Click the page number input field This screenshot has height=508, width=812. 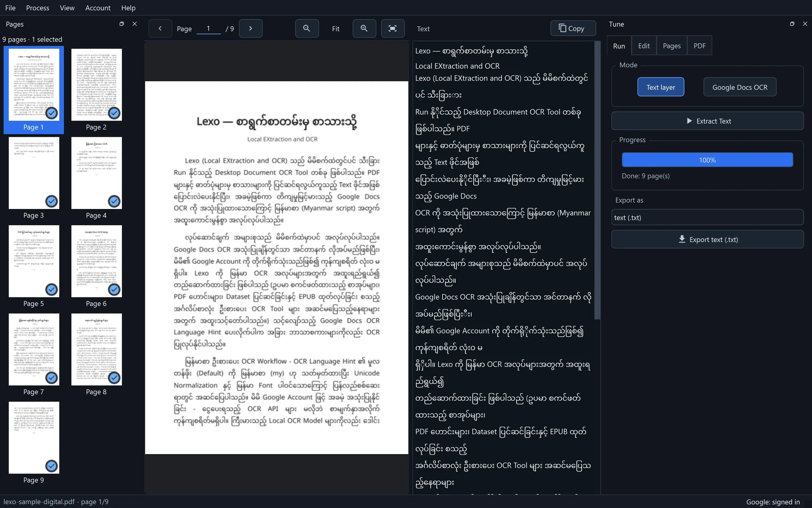click(x=209, y=28)
